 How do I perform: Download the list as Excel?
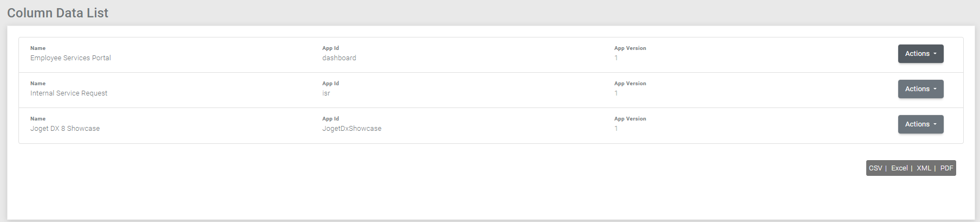click(x=899, y=168)
